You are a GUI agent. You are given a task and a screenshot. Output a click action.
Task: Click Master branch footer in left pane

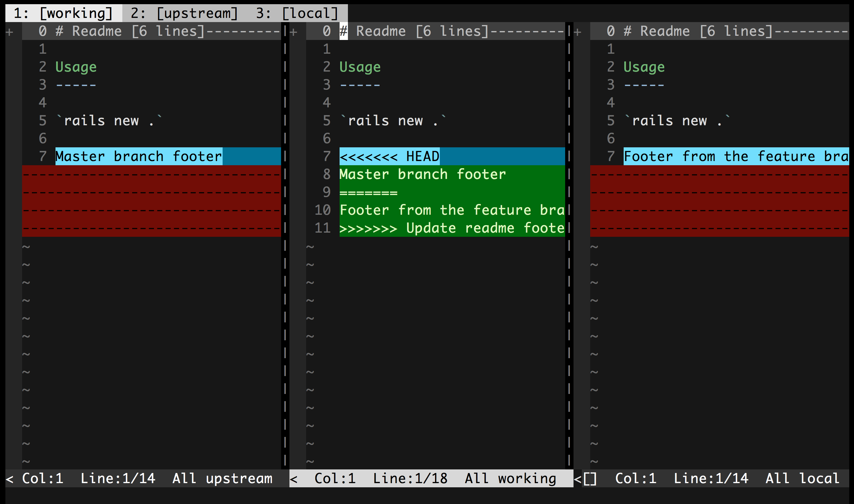(139, 156)
